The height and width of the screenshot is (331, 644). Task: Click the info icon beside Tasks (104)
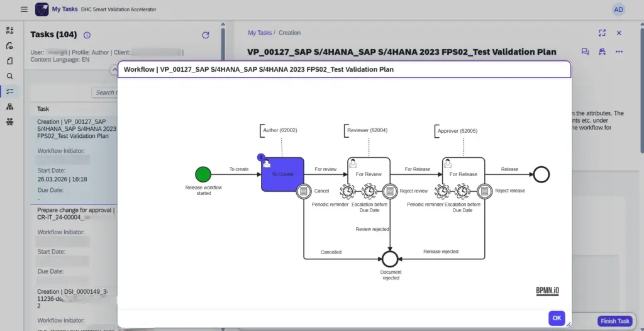tap(87, 35)
